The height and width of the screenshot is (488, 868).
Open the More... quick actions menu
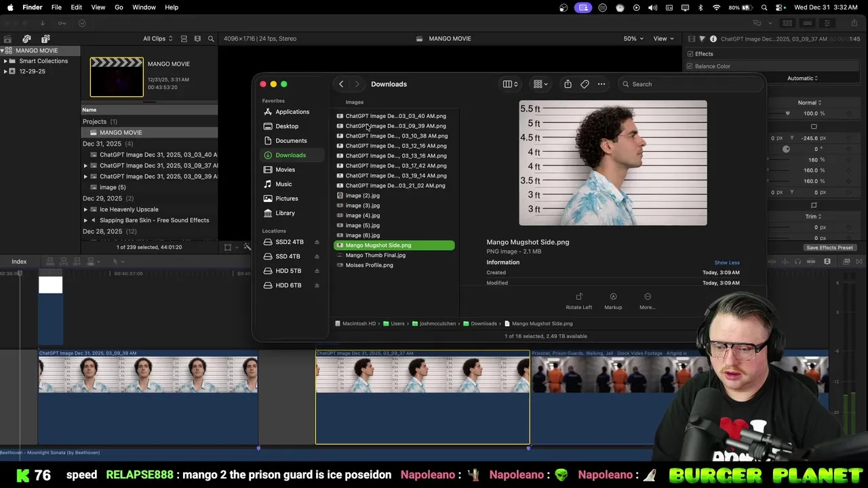[x=647, y=301]
